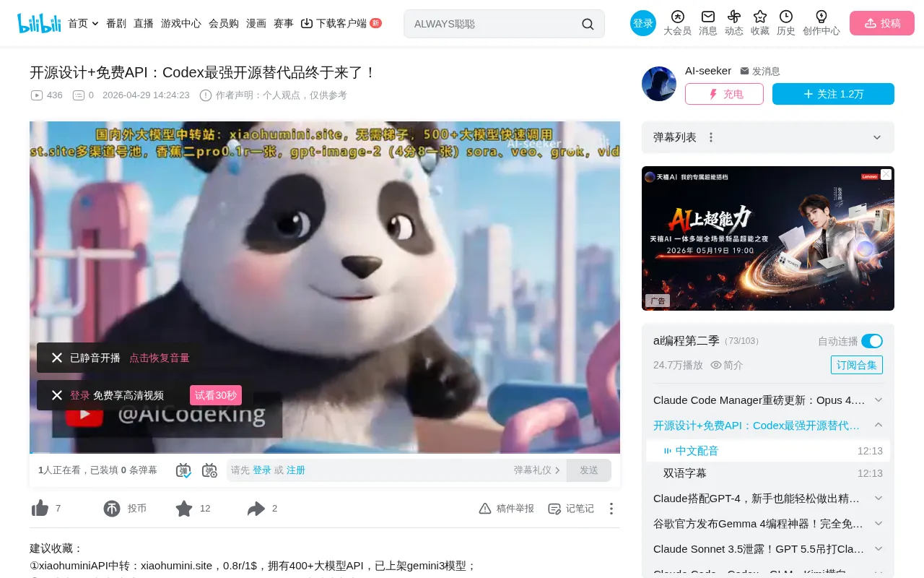
Task: Favorite the video with star icon
Action: click(x=184, y=509)
